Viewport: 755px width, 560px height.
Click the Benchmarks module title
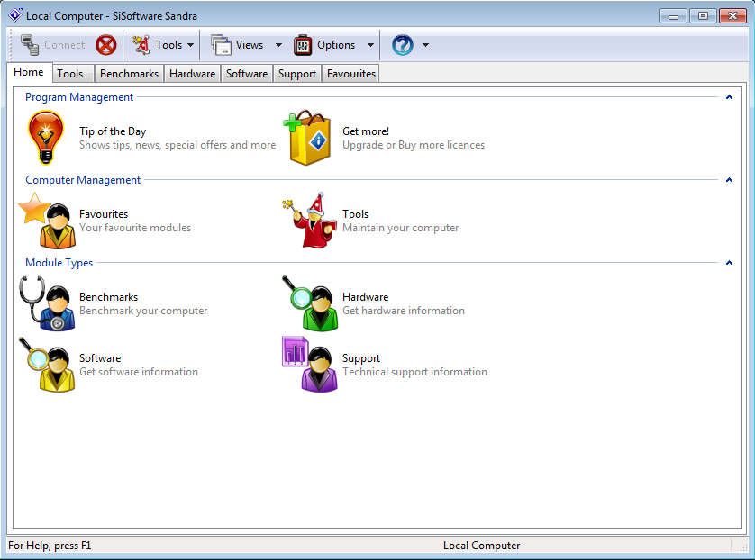pos(108,297)
